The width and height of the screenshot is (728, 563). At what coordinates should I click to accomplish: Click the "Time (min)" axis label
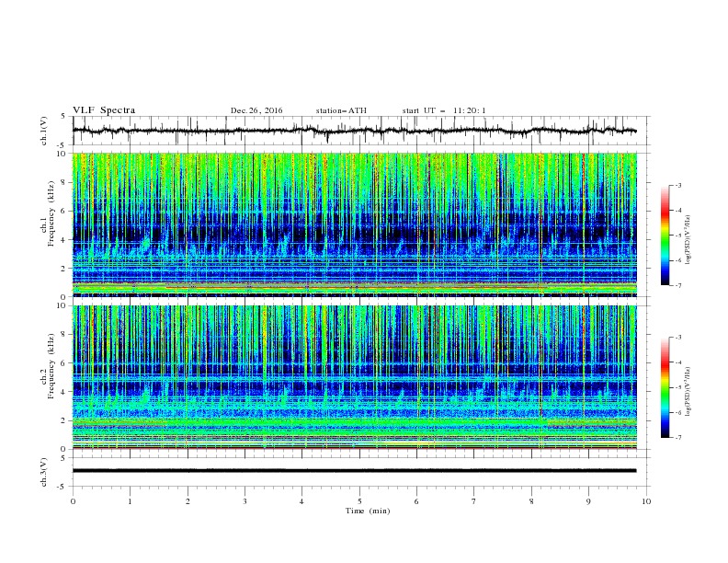point(368,511)
